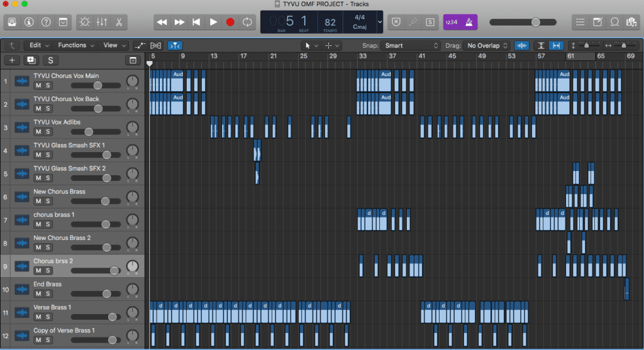Open the Library icon in toolbar
The height and width of the screenshot is (350, 644).
click(x=12, y=22)
